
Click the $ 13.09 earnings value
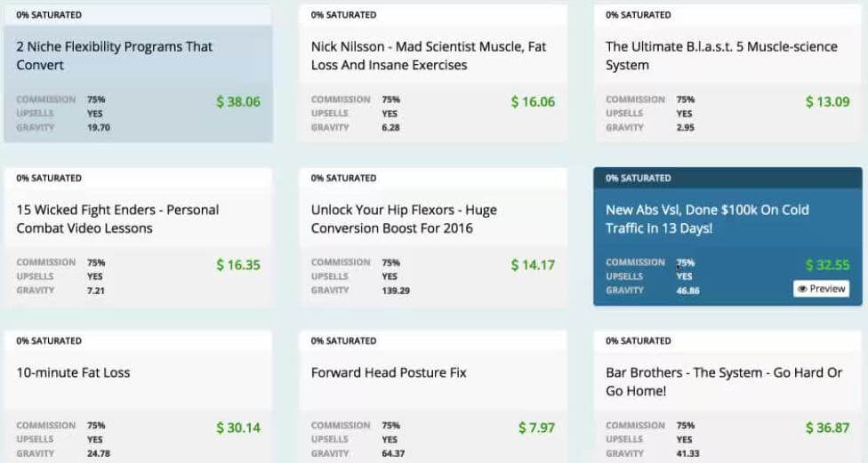point(828,102)
